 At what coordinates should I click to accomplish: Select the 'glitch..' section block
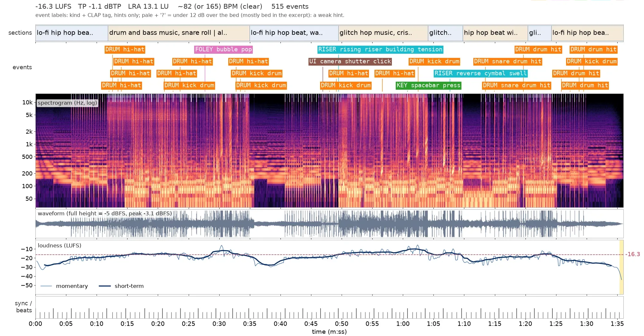446,33
